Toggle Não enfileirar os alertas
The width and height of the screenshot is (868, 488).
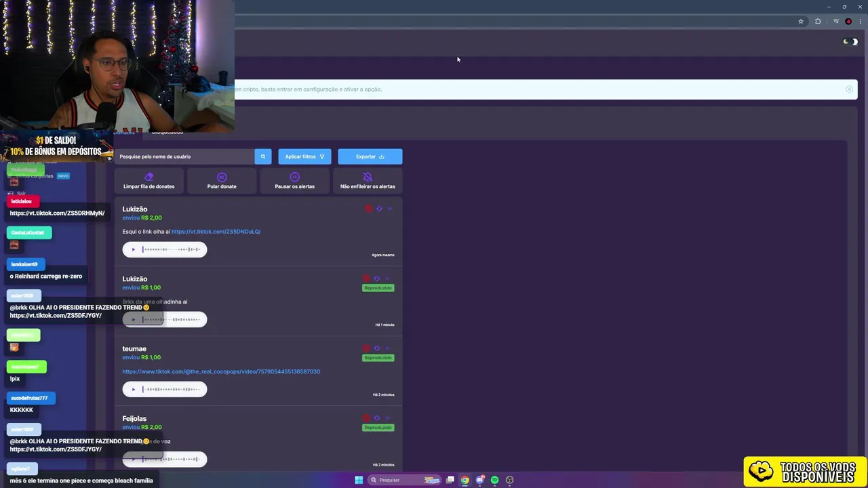point(368,180)
